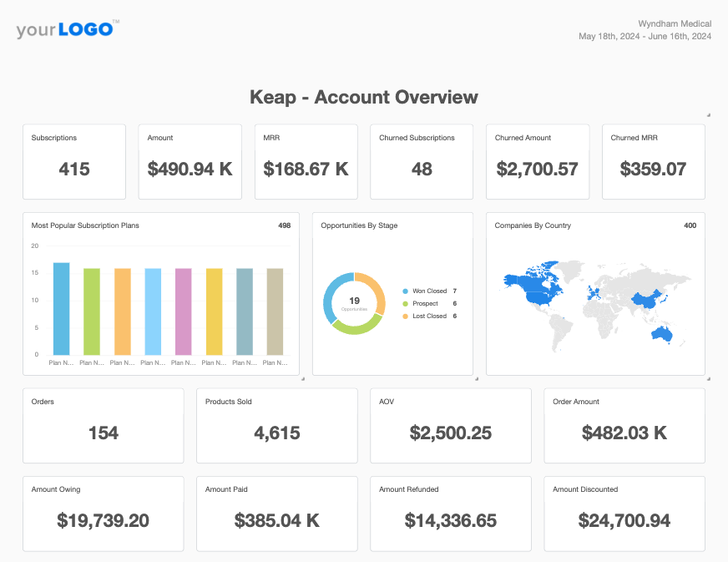The height and width of the screenshot is (562, 728).
Task: Select the pink bar in subscription plans chart
Action: (x=184, y=311)
